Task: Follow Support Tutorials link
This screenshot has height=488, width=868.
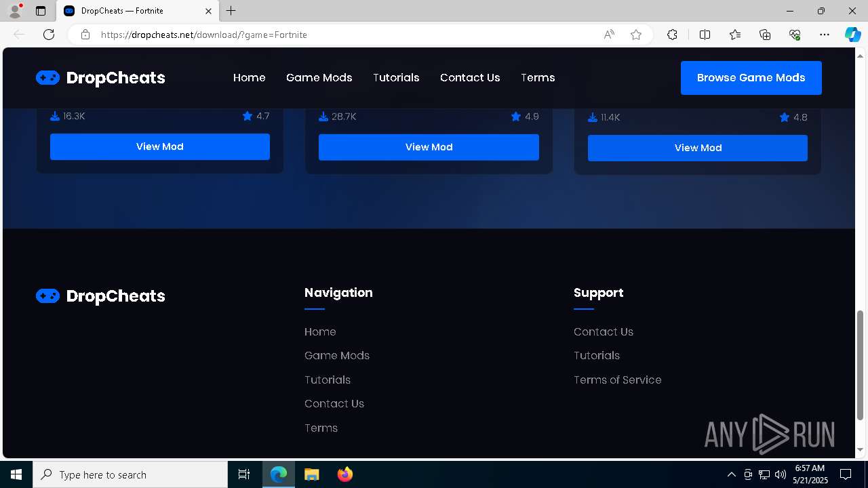Action: click(x=597, y=355)
